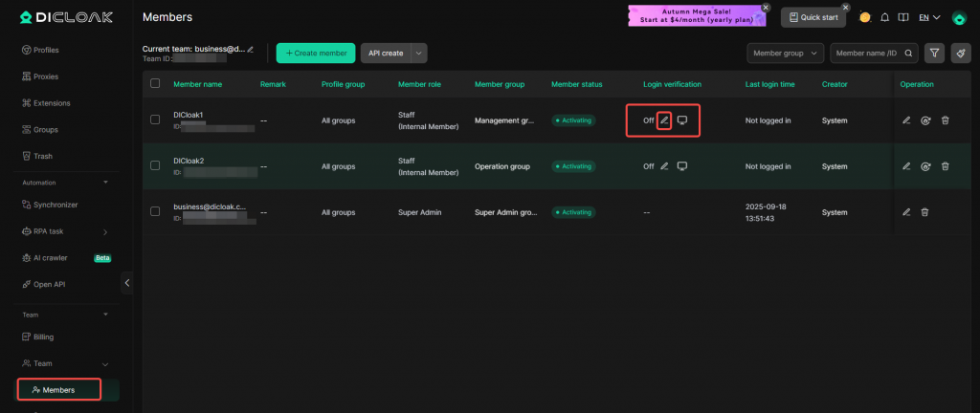
Task: Go to Synchronizer in the sidebar
Action: (x=56, y=204)
